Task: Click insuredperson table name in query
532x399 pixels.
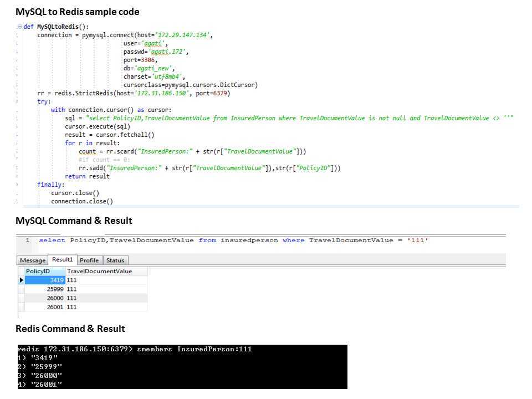Action: (249, 240)
